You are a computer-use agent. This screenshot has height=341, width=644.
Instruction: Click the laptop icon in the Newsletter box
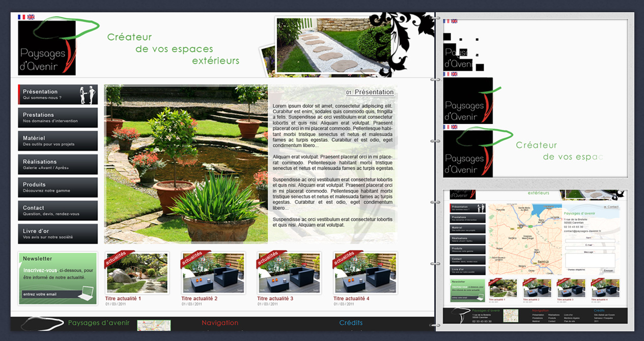tap(86, 293)
